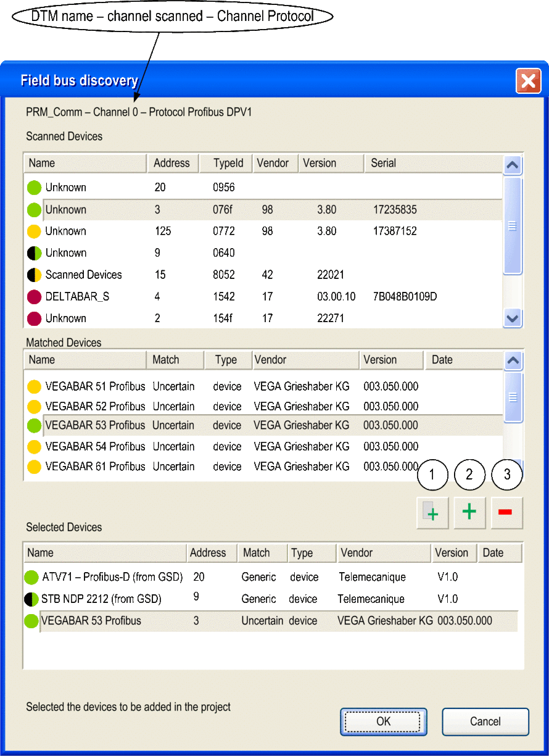
Task: Click down arrow of Scanned Devices scrollbar
Action: click(513, 318)
